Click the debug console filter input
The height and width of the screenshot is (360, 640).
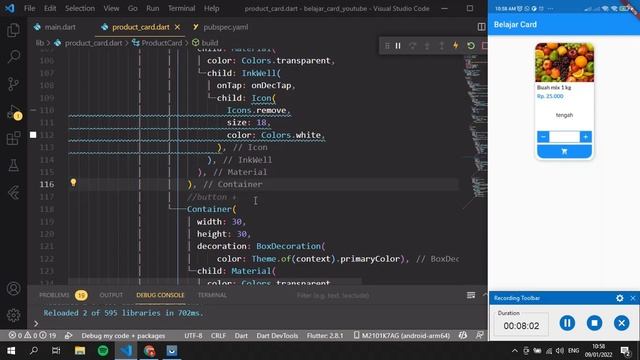[376, 295]
